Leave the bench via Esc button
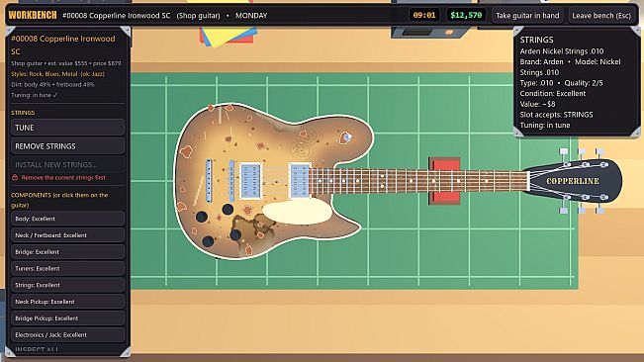The height and width of the screenshot is (362, 644). tap(601, 16)
